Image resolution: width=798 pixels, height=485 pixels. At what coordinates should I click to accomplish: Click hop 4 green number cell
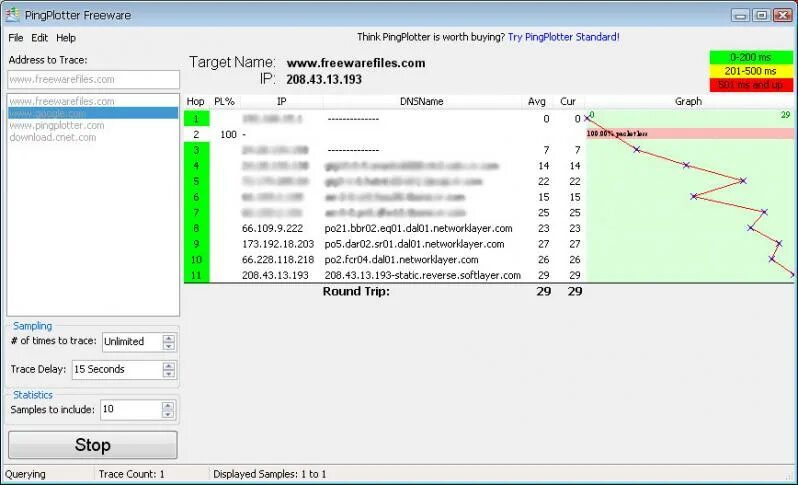pos(196,166)
